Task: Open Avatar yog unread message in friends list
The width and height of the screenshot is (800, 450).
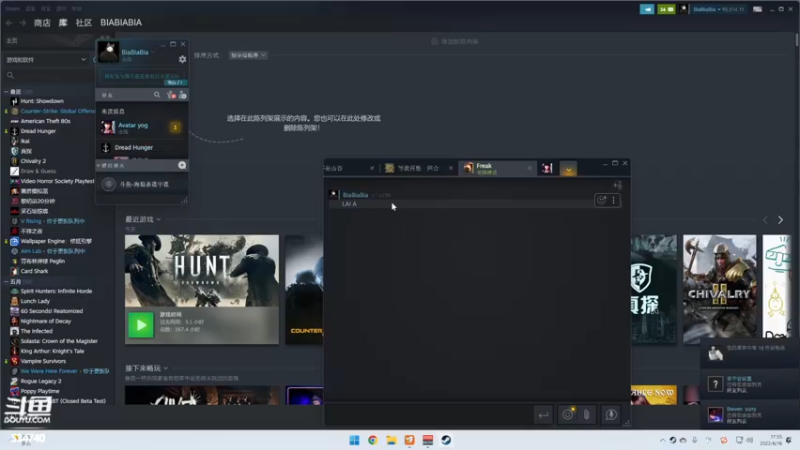Action: [x=142, y=127]
